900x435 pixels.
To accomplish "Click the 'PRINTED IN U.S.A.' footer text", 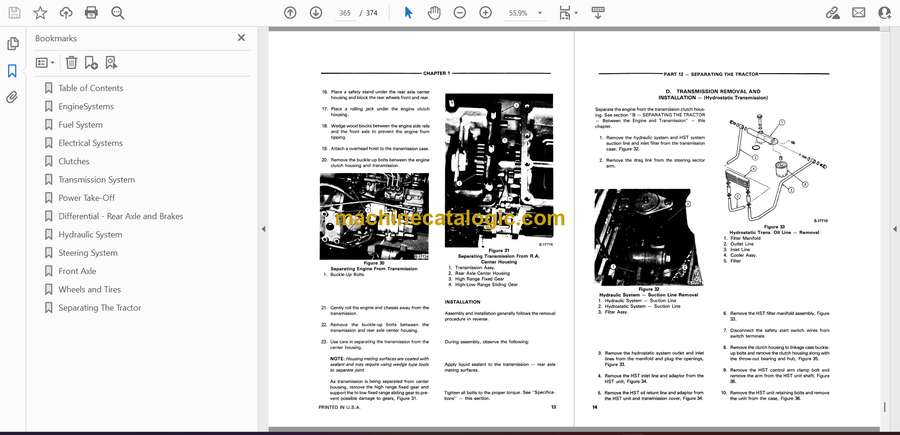I will click(337, 407).
